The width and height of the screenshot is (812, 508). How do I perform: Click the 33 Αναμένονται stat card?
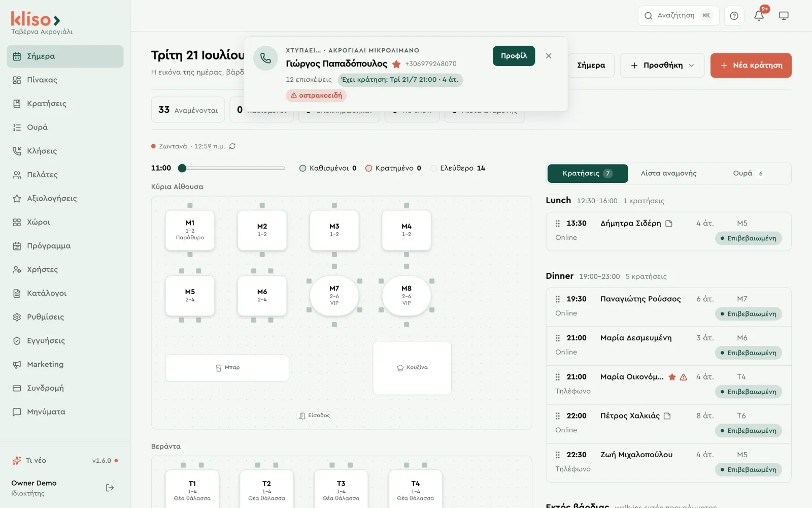188,110
